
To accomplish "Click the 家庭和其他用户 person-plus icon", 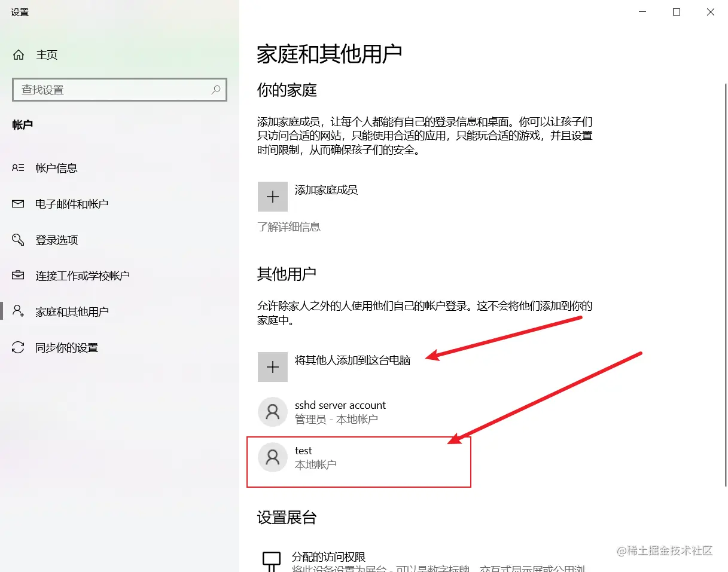I will pos(18,311).
